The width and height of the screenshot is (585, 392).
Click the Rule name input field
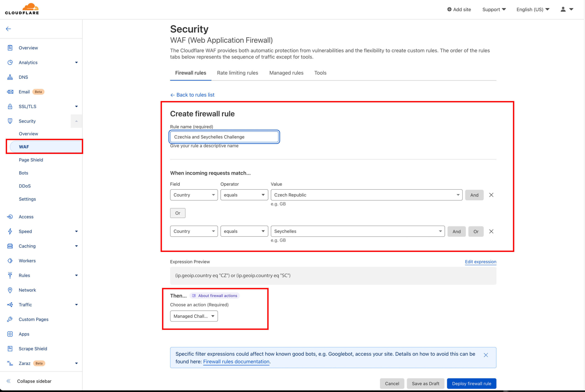pyautogui.click(x=224, y=136)
